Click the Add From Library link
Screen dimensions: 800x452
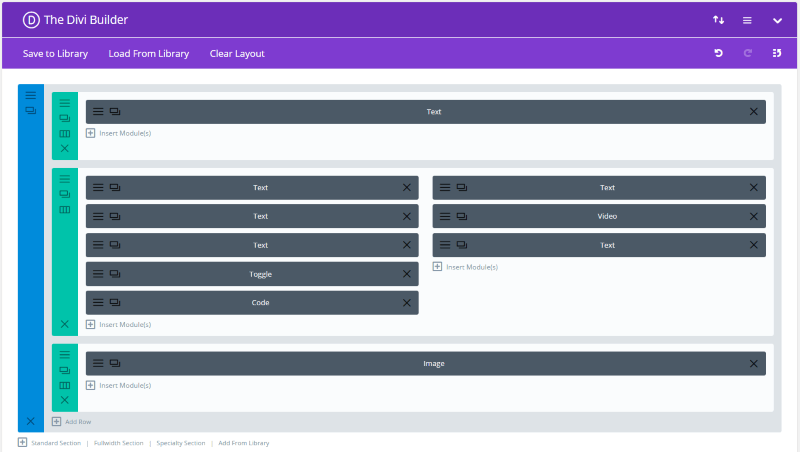(x=243, y=443)
